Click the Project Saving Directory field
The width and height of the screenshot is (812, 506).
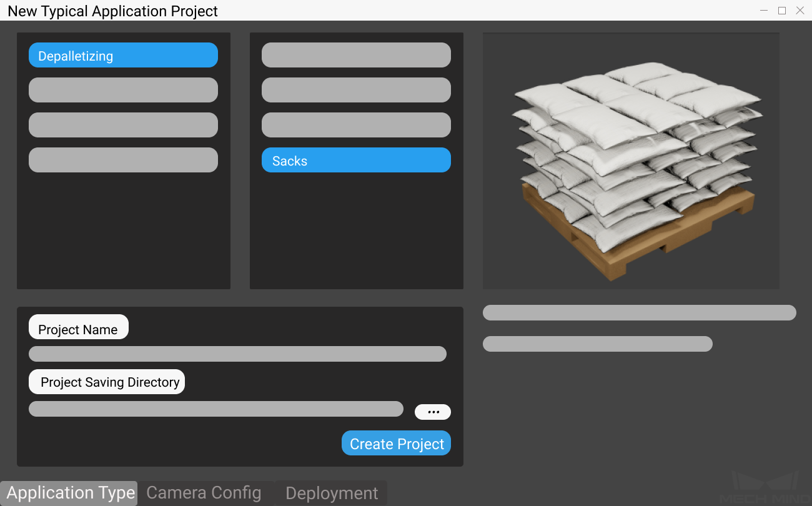point(215,409)
